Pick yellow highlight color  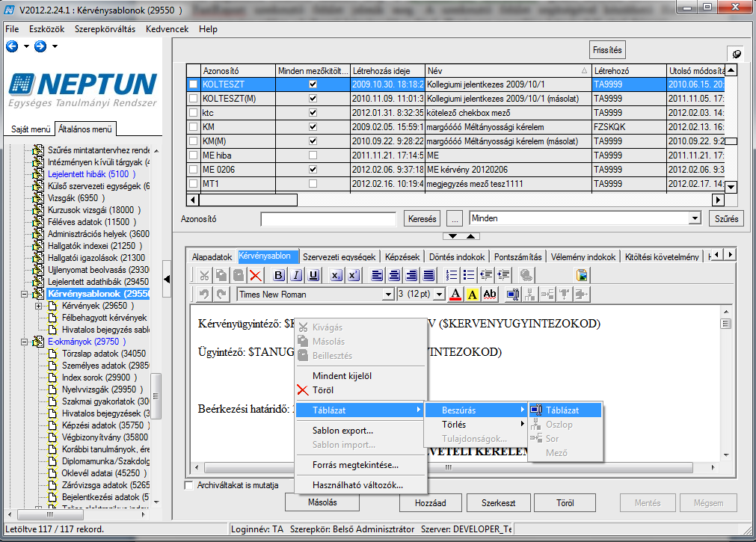473,294
